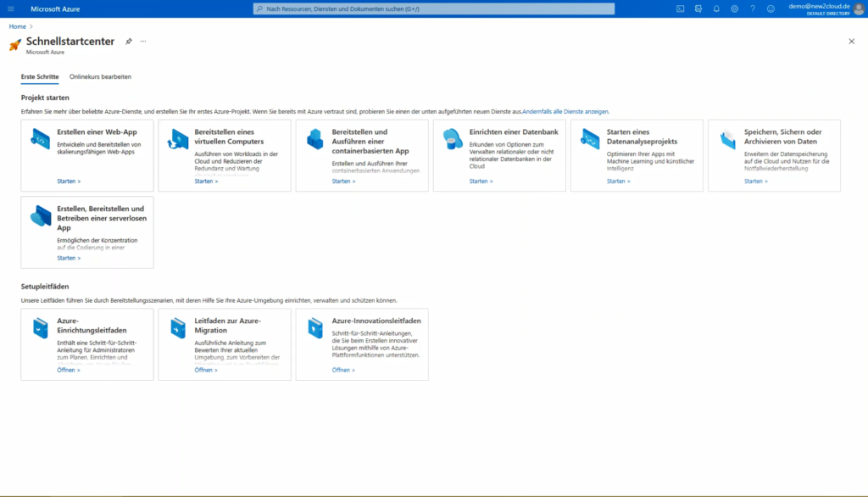
Task: Click Starten under Bereitstellen eines virtuellen Computers
Action: (x=206, y=181)
